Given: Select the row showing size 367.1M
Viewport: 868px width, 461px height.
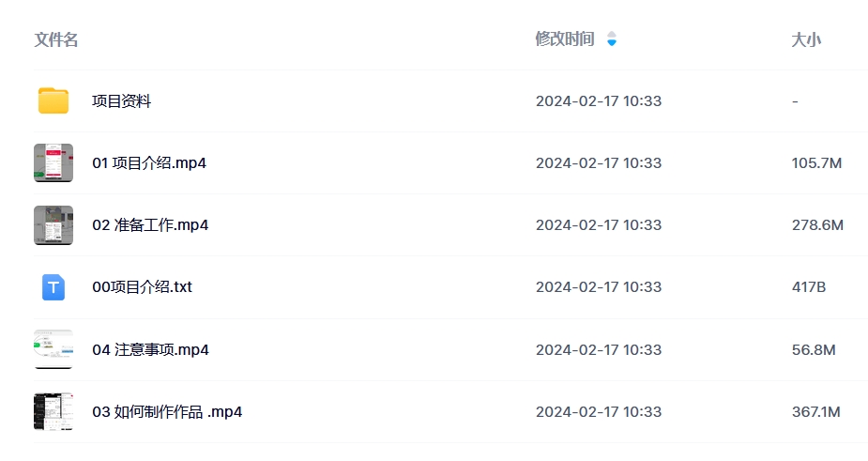Looking at the screenshot, I should pyautogui.click(x=450, y=411).
